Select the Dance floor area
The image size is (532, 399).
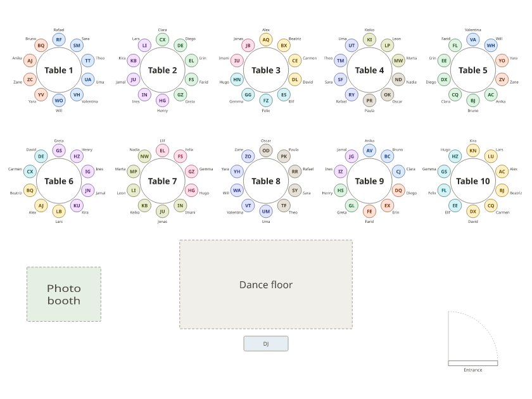point(265,284)
